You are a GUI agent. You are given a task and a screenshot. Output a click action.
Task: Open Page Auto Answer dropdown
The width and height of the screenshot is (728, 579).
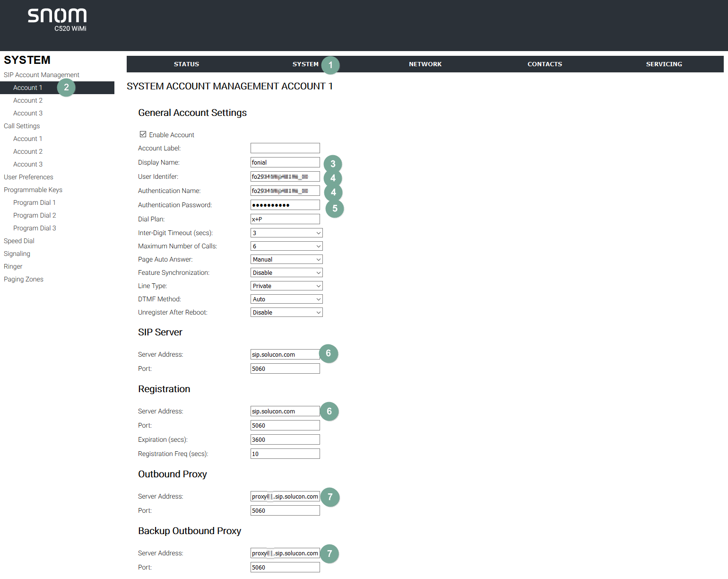pos(286,259)
